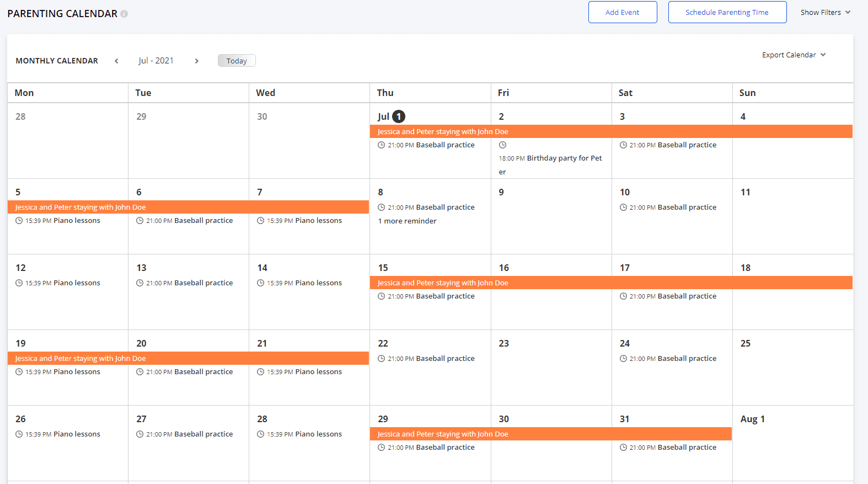Click clock icon on July 5 piano lessons

coord(19,221)
